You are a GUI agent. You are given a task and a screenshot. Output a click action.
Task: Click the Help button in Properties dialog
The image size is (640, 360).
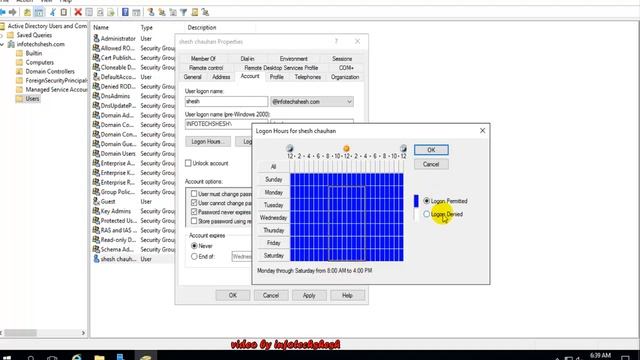(x=347, y=295)
